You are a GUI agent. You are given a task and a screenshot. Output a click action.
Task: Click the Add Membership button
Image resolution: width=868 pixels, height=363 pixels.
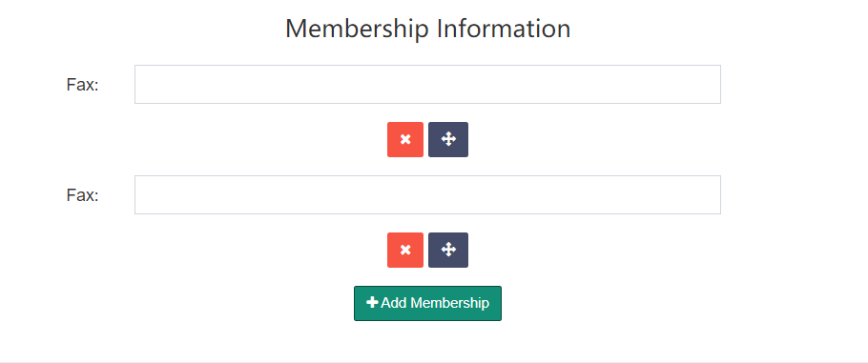point(428,303)
